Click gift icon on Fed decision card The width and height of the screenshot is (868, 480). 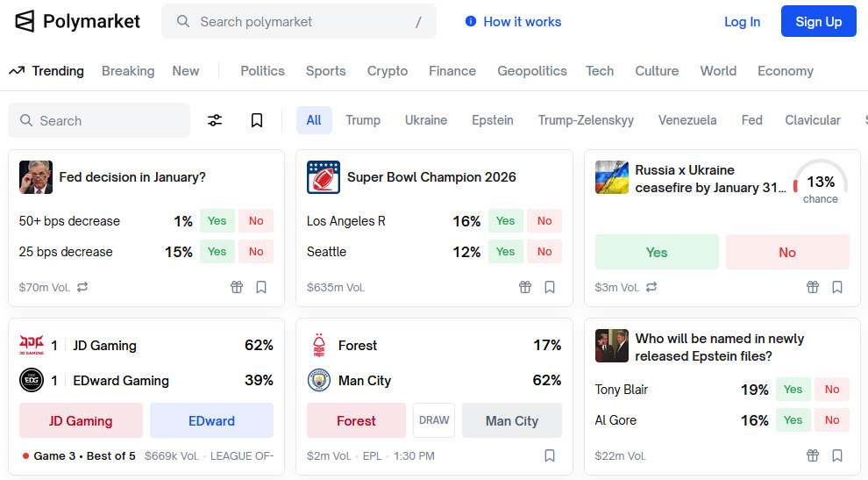[x=237, y=287]
